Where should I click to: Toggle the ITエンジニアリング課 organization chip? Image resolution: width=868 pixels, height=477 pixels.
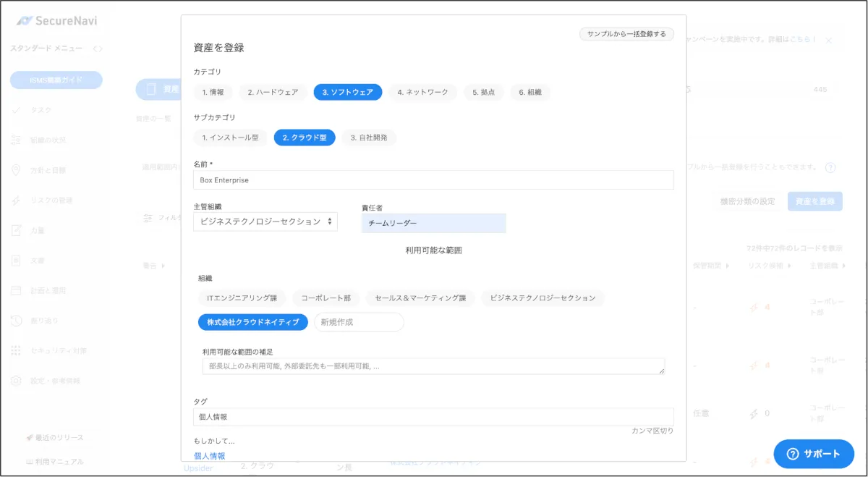tap(242, 297)
